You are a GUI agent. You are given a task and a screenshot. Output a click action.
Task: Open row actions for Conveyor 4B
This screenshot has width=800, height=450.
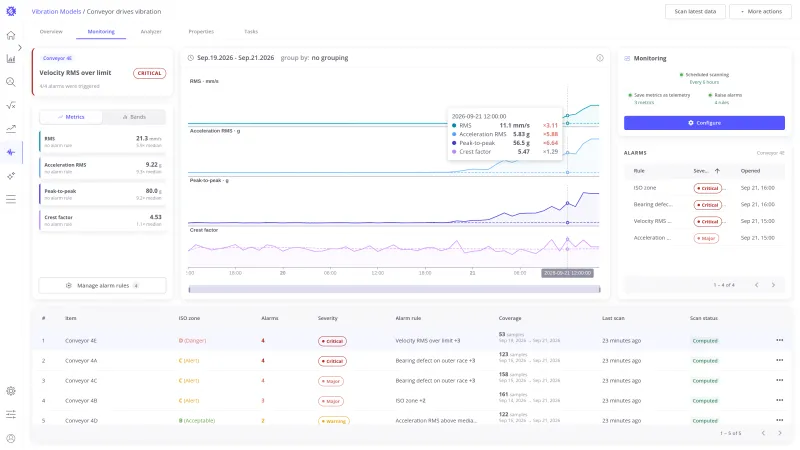coord(779,401)
